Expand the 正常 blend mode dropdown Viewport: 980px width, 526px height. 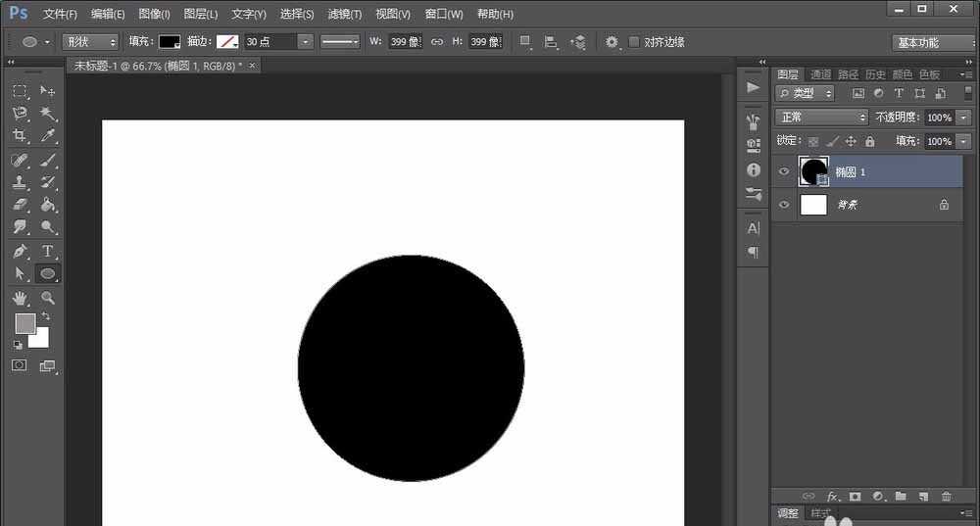(x=821, y=117)
